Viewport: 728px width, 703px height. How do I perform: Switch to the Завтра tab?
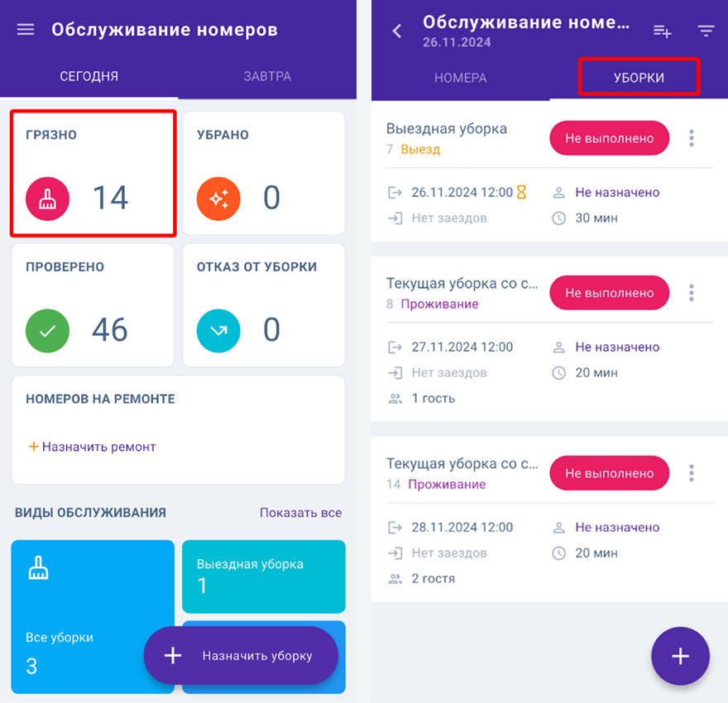click(267, 76)
